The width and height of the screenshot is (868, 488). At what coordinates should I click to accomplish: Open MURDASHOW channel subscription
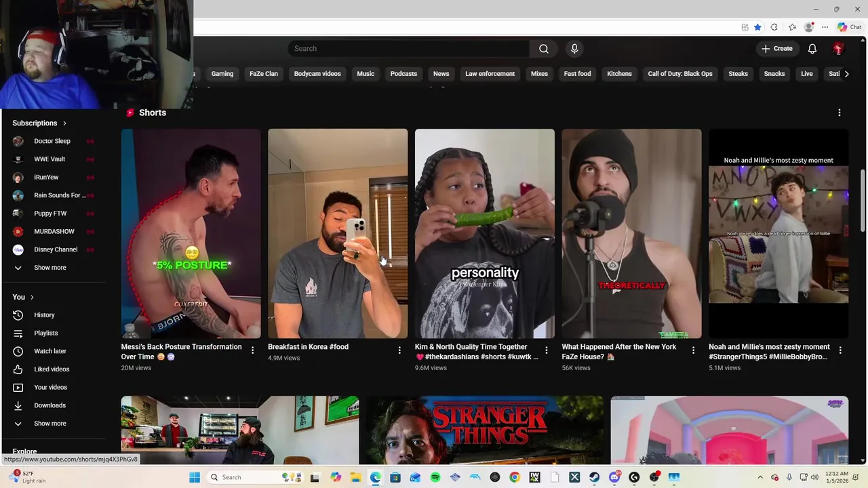click(53, 231)
